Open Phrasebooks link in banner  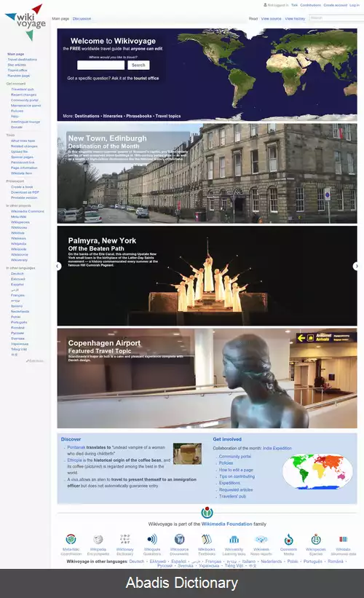point(139,116)
